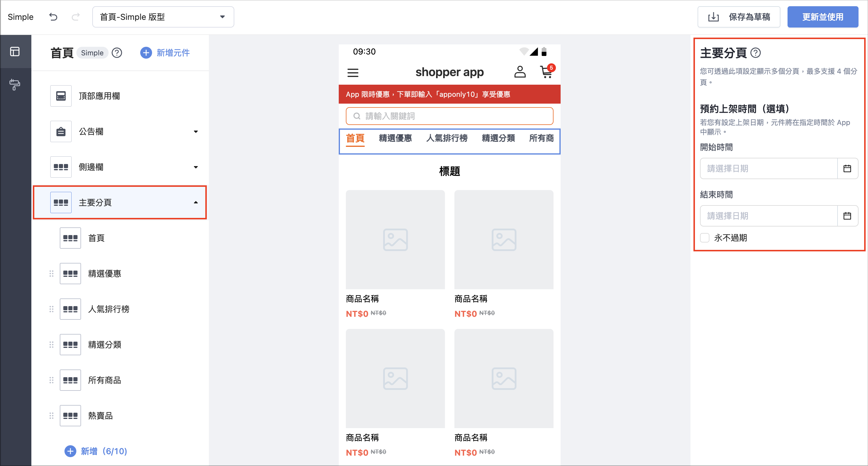Click the download icon in 保存為草稿

[x=713, y=17]
